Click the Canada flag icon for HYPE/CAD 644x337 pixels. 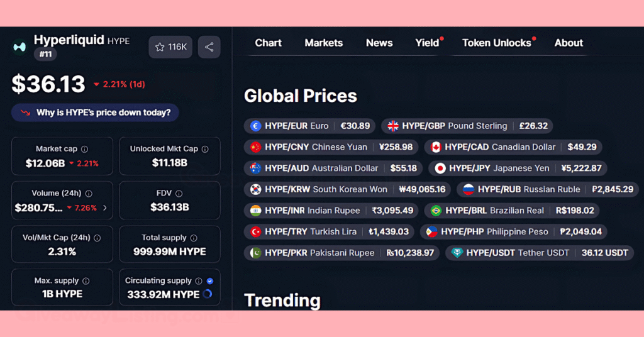point(436,147)
